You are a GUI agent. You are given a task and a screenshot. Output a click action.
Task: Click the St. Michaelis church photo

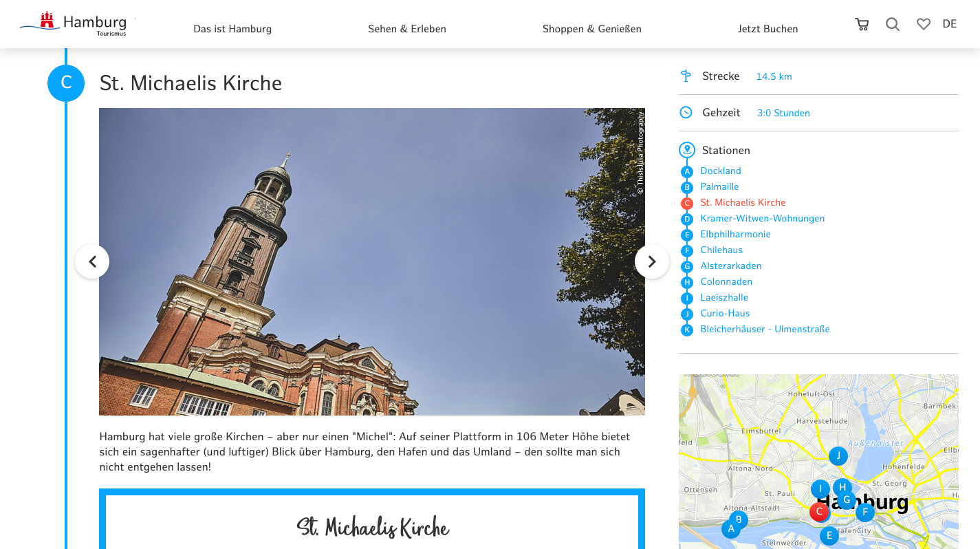click(x=371, y=261)
